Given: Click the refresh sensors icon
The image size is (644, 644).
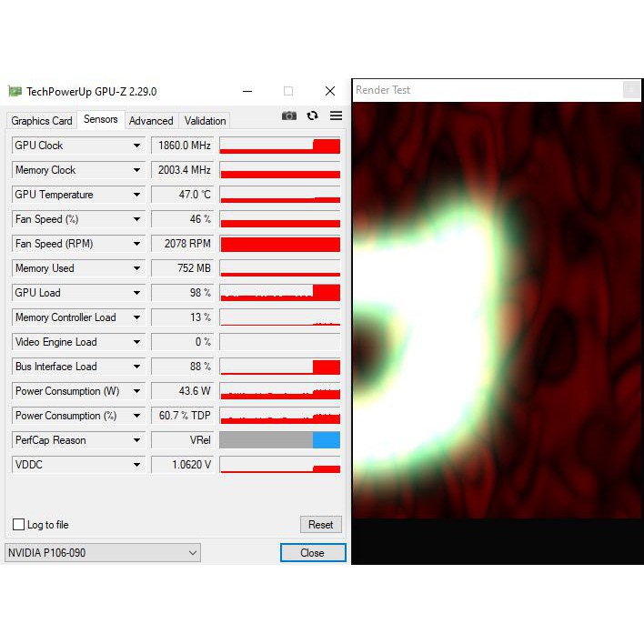Looking at the screenshot, I should [x=313, y=116].
